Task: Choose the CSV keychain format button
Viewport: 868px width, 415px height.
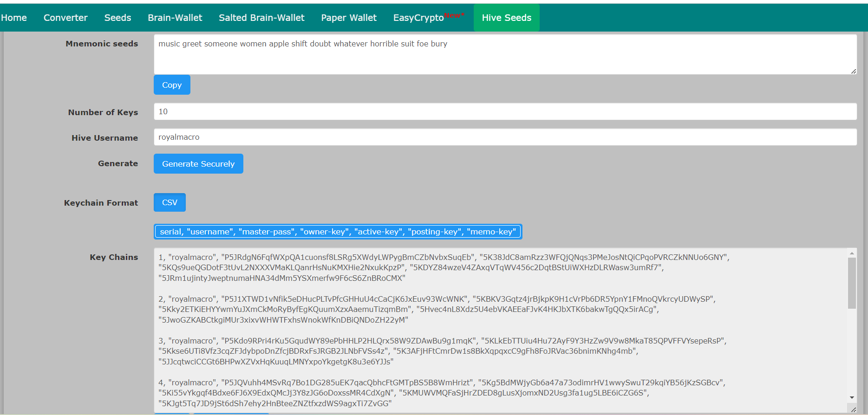Action: [x=170, y=202]
